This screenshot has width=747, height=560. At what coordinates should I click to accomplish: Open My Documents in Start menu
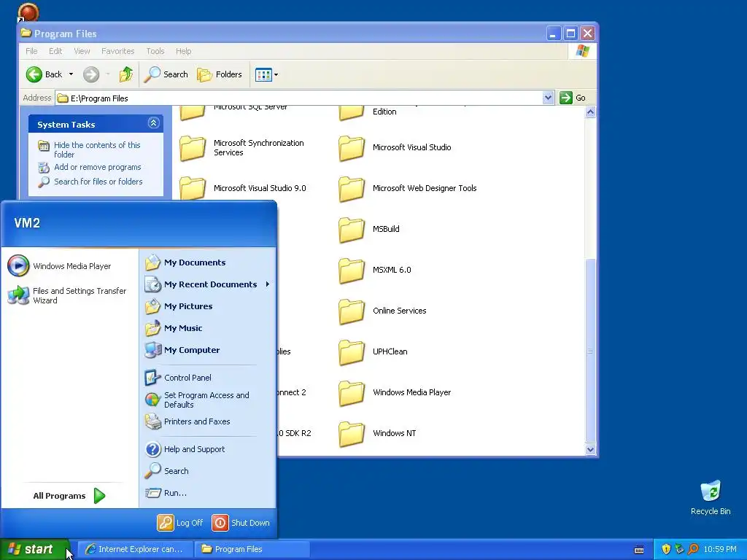(x=185, y=262)
